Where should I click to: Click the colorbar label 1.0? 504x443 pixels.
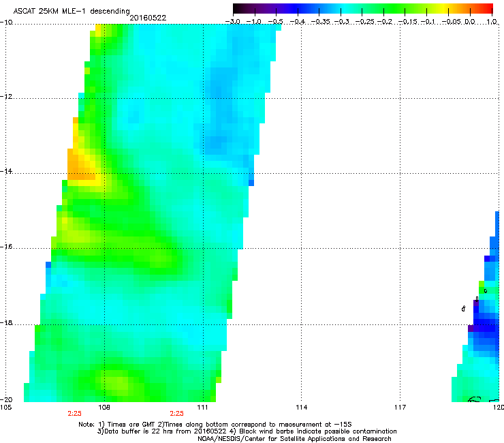[492, 22]
